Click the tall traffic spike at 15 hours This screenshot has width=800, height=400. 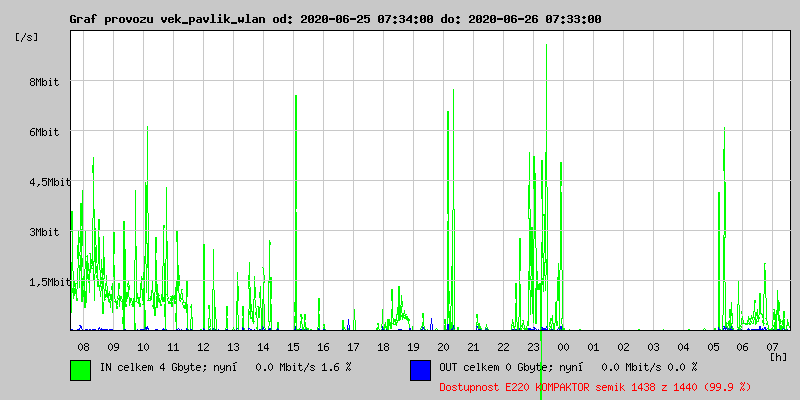tap(295, 212)
